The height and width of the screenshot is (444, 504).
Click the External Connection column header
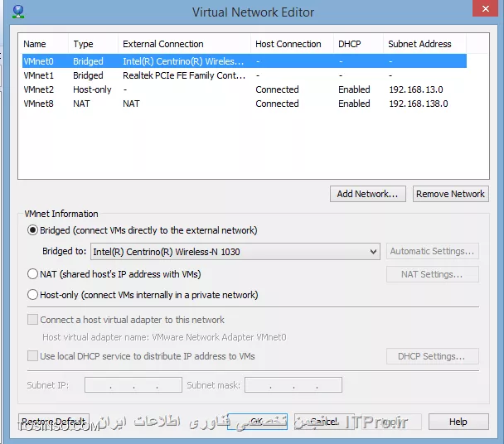pyautogui.click(x=185, y=44)
